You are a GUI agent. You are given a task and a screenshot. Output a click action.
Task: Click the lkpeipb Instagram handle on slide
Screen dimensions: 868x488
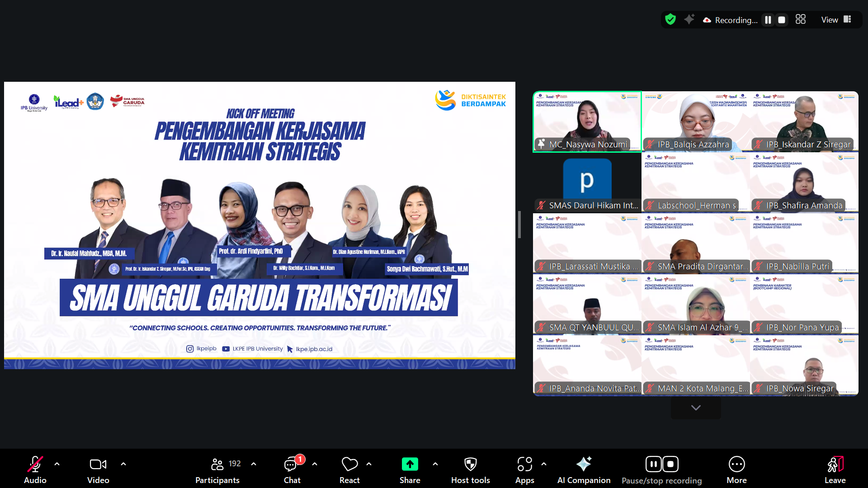(x=207, y=348)
